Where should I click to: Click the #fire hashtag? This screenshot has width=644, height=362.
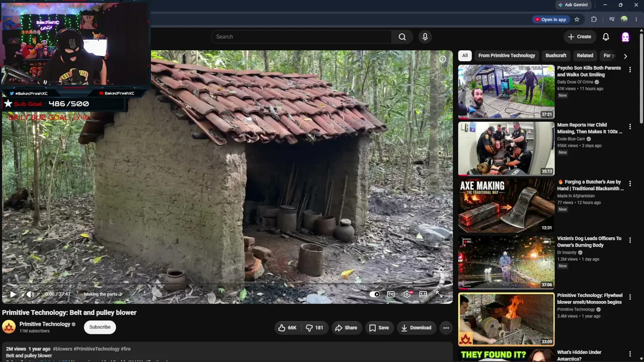point(126,349)
